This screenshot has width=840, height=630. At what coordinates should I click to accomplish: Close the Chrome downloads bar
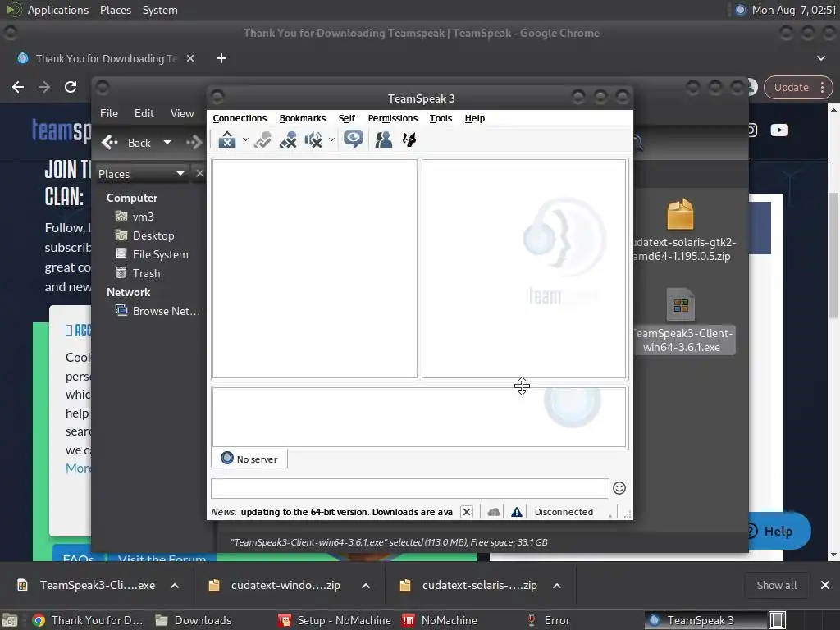825,585
